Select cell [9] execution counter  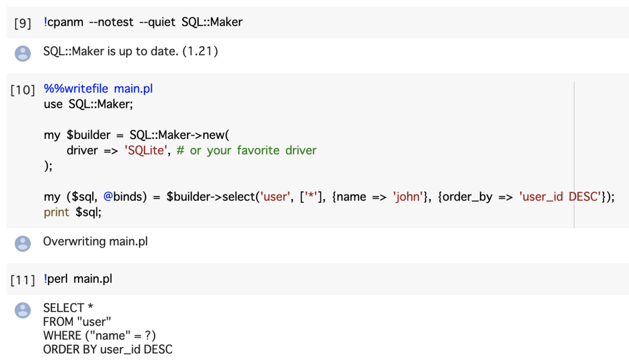click(23, 23)
